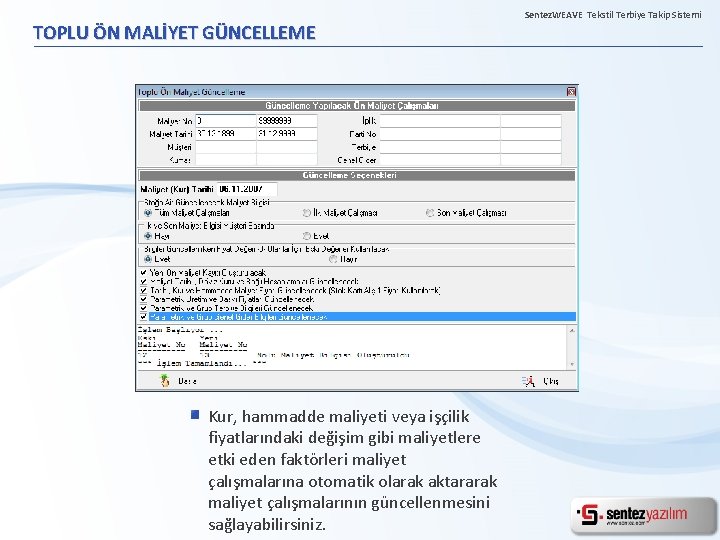The image size is (720, 540).
Task: Click the 'Güncelleme Seçenekleri' section header
Action: coord(357,175)
